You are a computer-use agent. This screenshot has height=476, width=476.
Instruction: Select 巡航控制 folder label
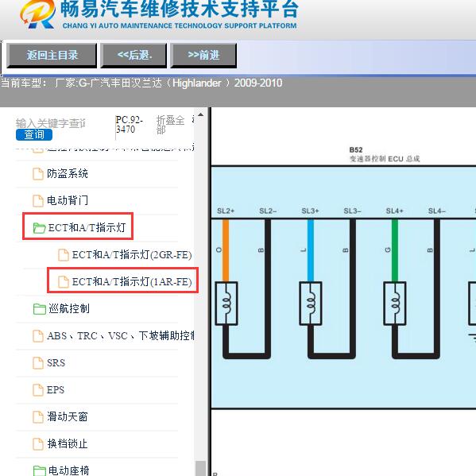69,309
